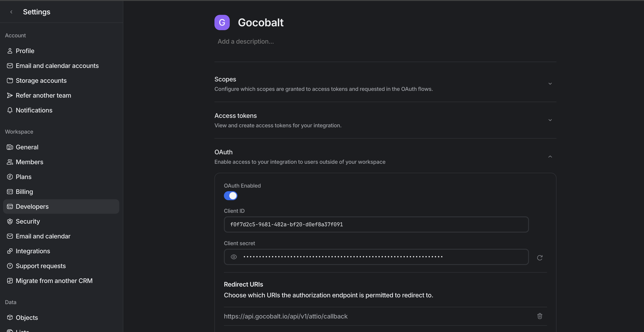
Task: Click the Add a description field
Action: pyautogui.click(x=245, y=41)
